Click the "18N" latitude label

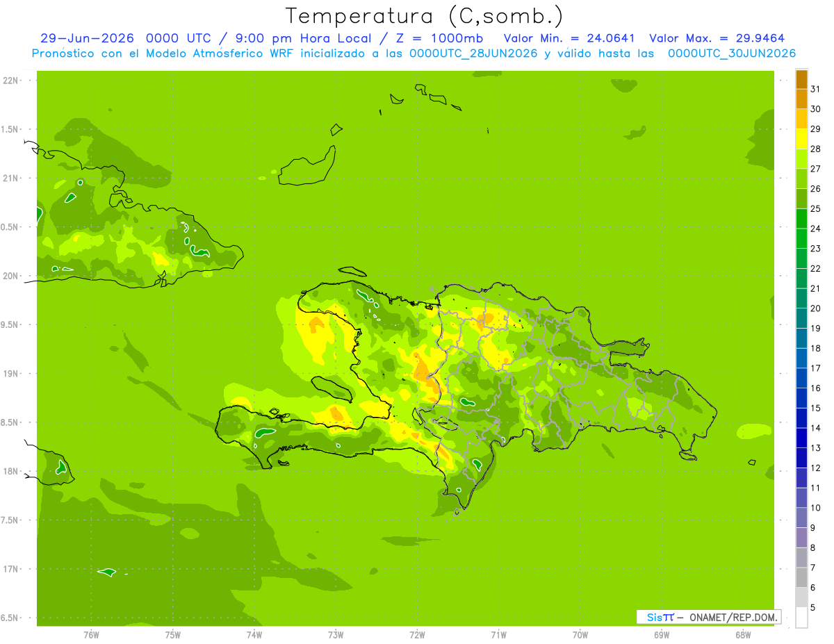pos(11,472)
